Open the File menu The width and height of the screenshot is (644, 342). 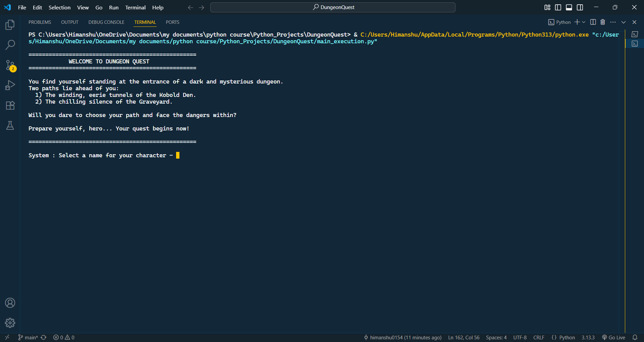coord(22,7)
